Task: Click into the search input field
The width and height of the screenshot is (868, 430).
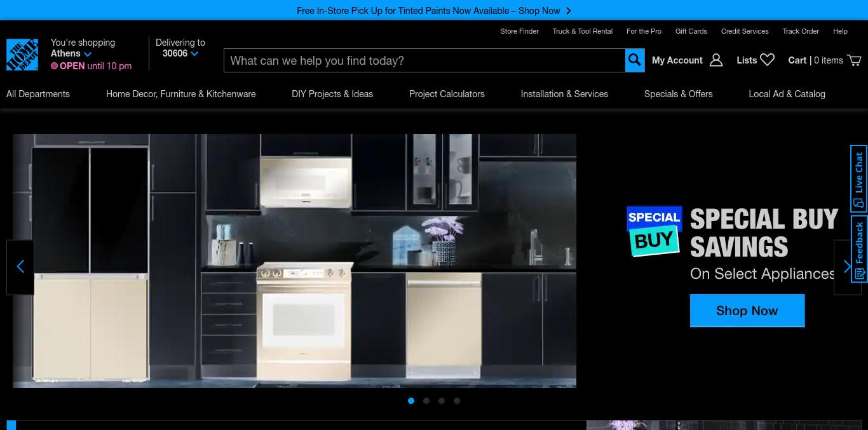Action: point(424,60)
